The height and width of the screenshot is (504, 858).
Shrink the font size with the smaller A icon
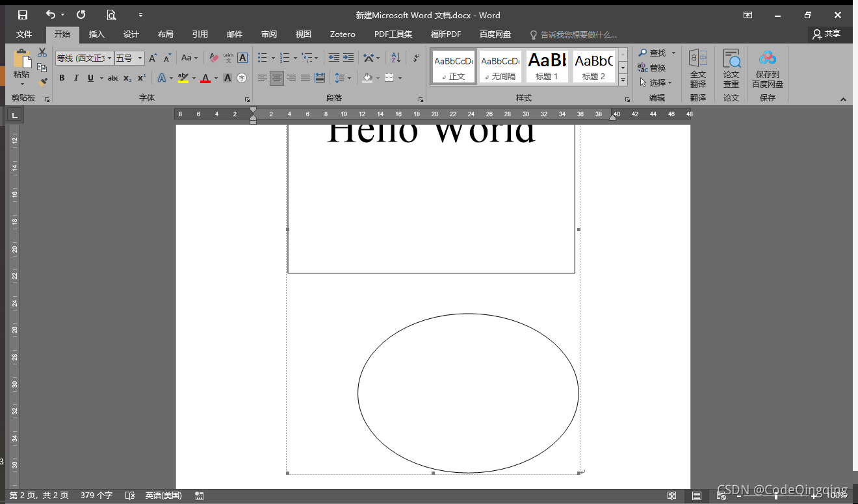click(167, 58)
